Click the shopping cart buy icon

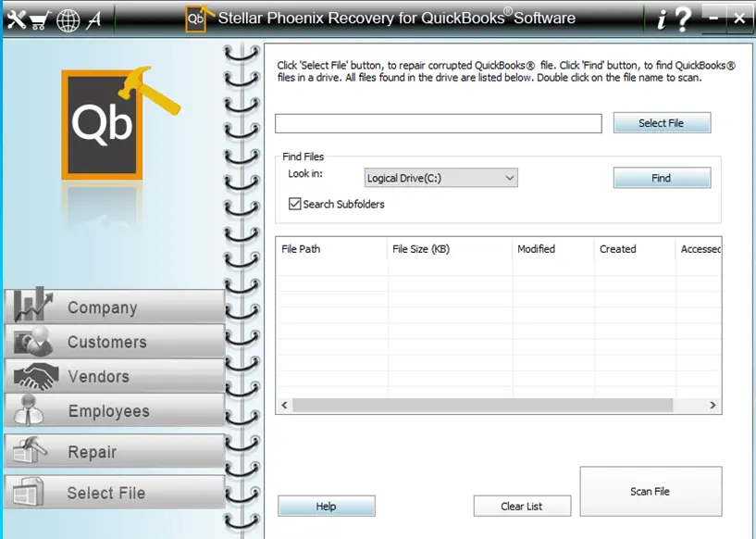tap(40, 20)
